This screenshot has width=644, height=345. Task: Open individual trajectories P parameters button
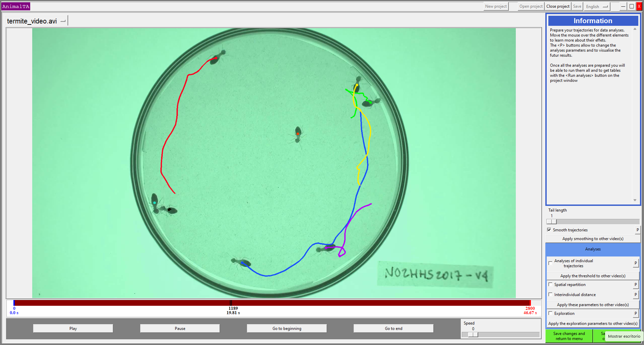(x=636, y=263)
